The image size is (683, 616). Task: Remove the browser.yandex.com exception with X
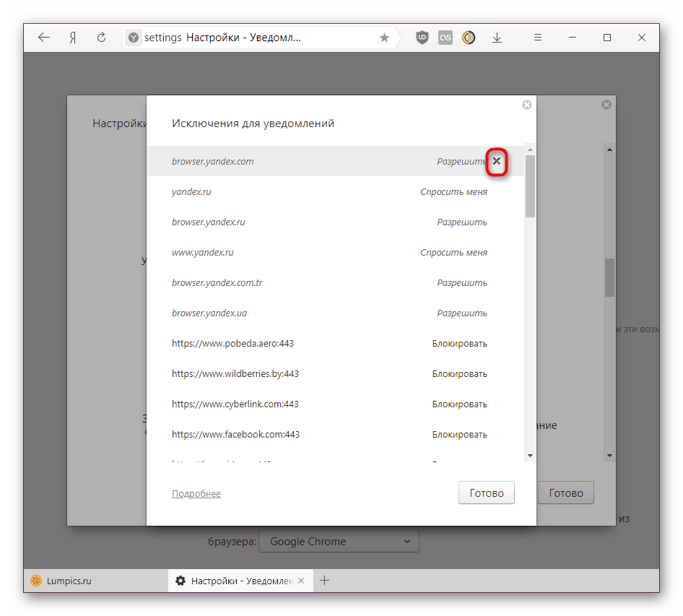coord(497,161)
